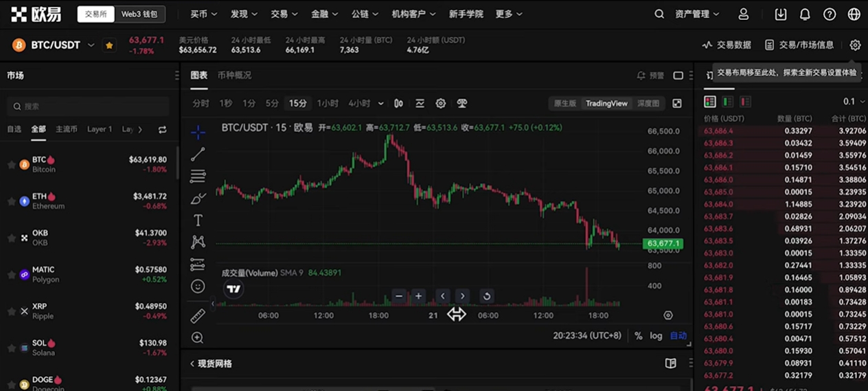Go to chart's latest bar target icon
Image resolution: width=868 pixels, height=391 pixels.
click(x=668, y=315)
